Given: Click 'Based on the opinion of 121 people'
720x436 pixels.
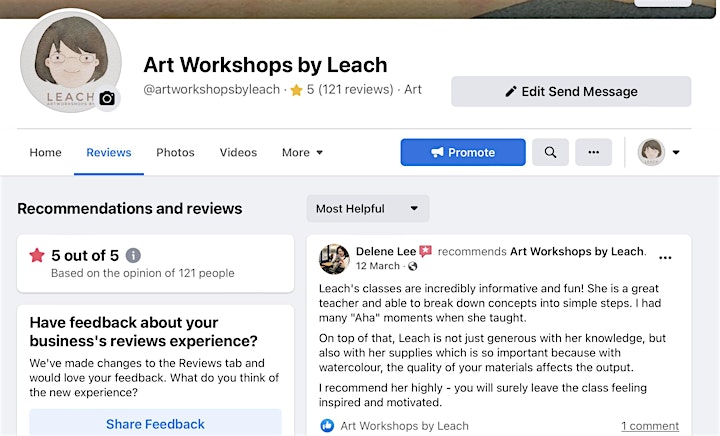Looking at the screenshot, I should tap(143, 273).
